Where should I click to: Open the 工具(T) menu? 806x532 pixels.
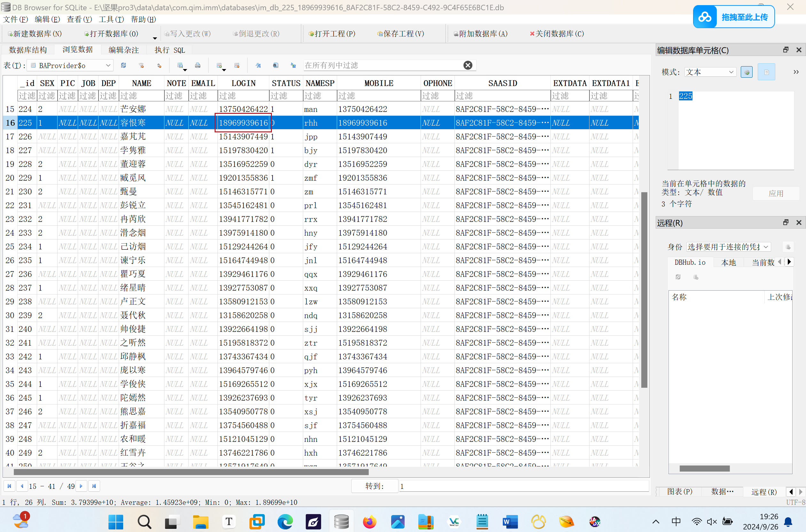[x=112, y=19]
